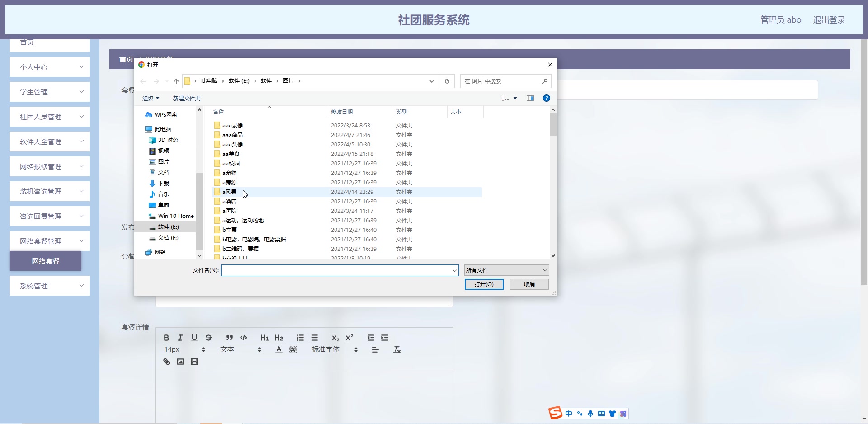868x424 pixels.
Task: Toggle underline in the rich text editor
Action: pos(194,338)
